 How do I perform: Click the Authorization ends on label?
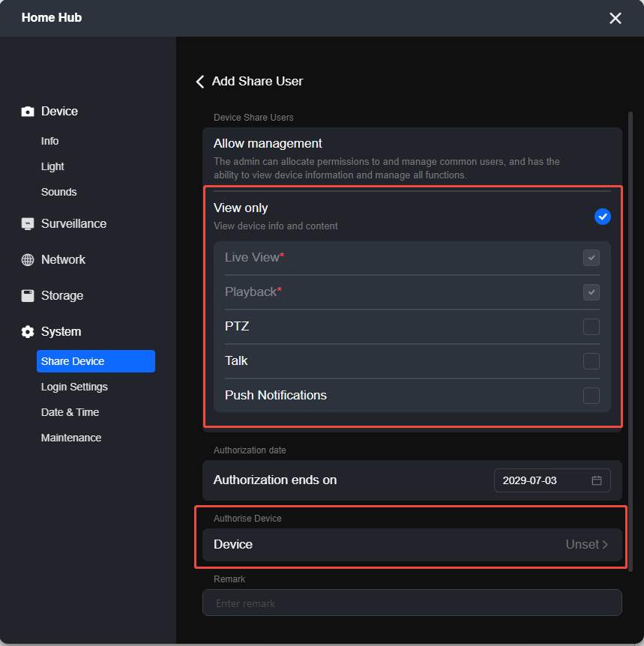tap(275, 480)
